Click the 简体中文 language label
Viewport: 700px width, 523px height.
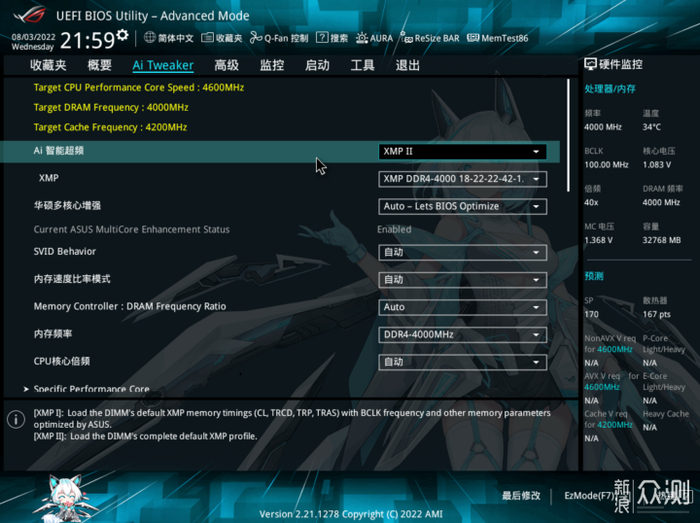click(176, 38)
